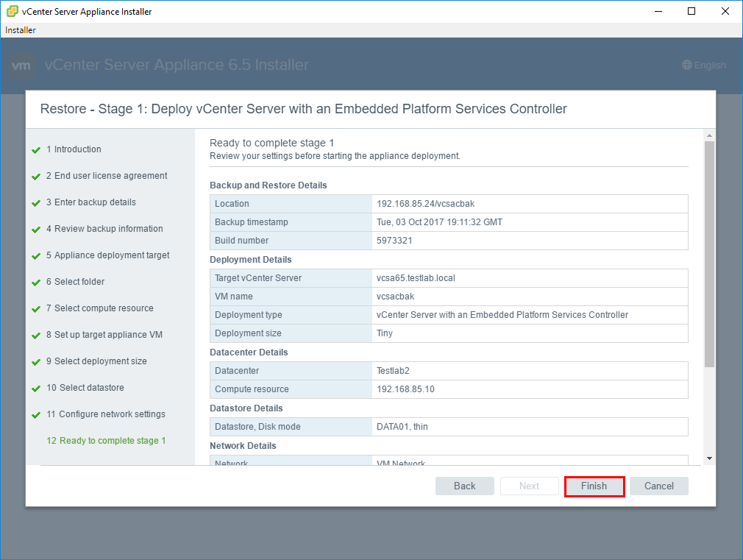743x560 pixels.
Task: Click the Backup timestamp value
Action: [439, 222]
